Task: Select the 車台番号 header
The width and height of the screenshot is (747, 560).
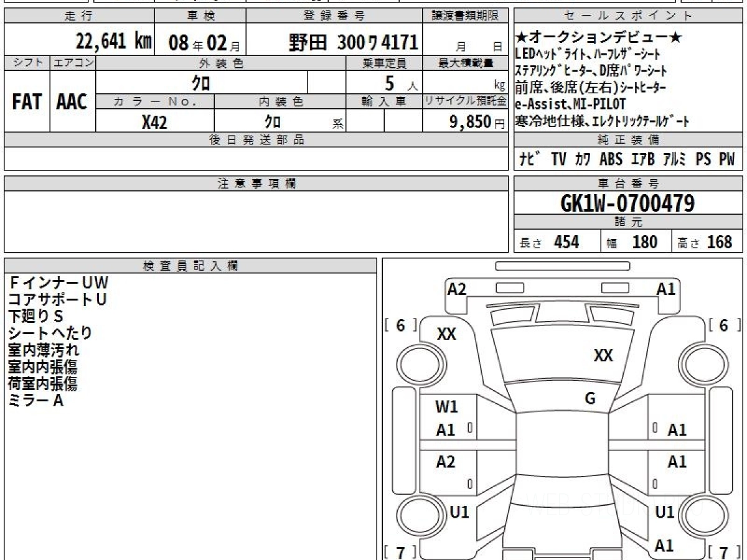Action: click(629, 184)
